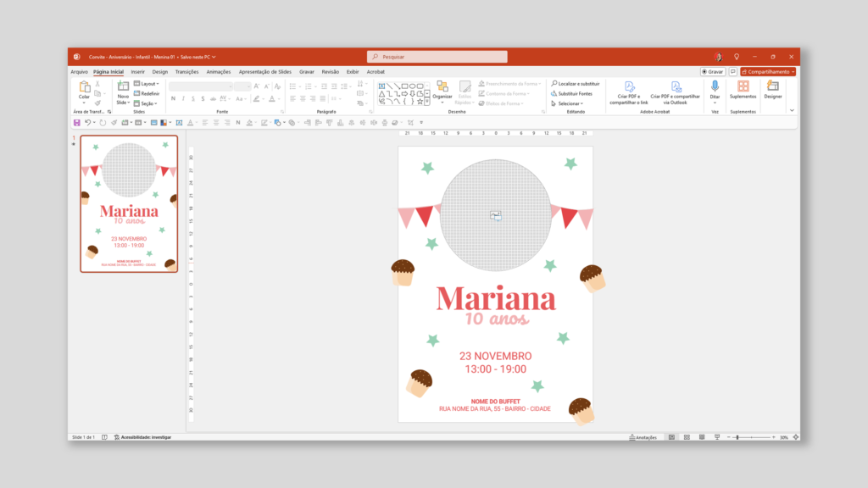
Task: Open the Designer pane icon
Action: point(773,87)
